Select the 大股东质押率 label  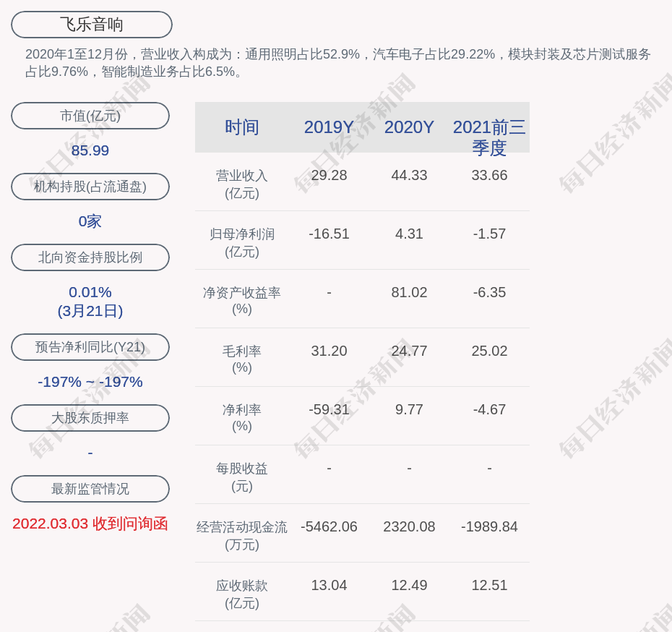click(x=90, y=418)
